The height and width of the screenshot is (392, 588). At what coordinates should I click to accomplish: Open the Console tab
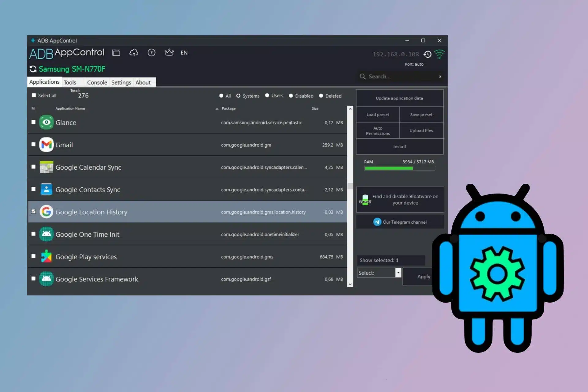click(97, 82)
